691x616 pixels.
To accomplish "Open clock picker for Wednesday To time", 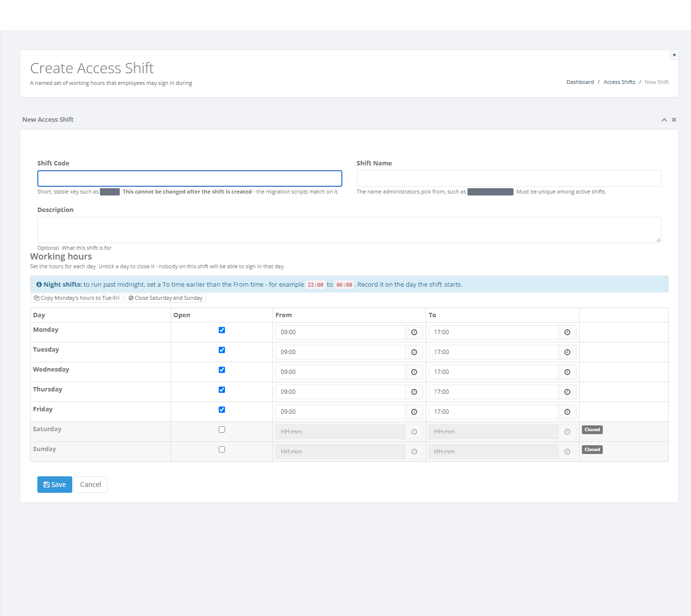I will click(567, 372).
